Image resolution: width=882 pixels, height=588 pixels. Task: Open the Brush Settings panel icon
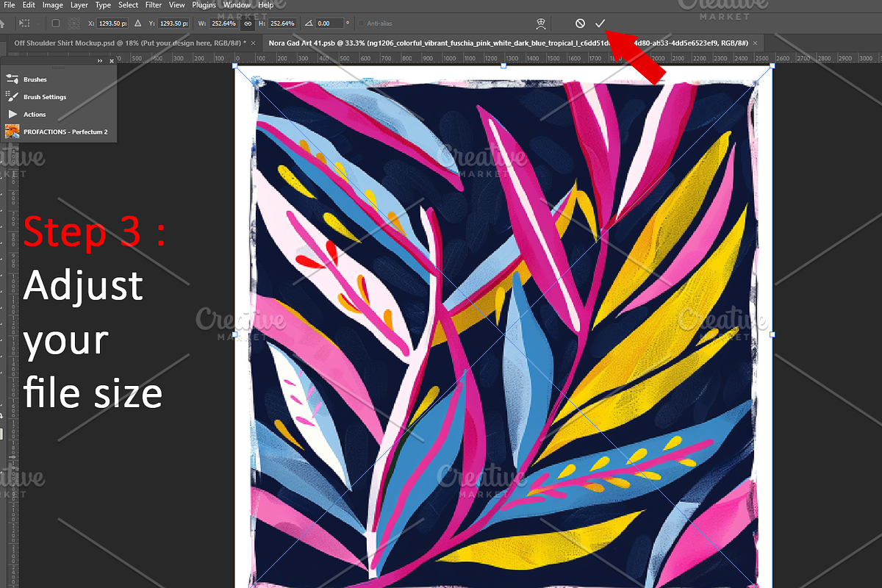tap(12, 97)
